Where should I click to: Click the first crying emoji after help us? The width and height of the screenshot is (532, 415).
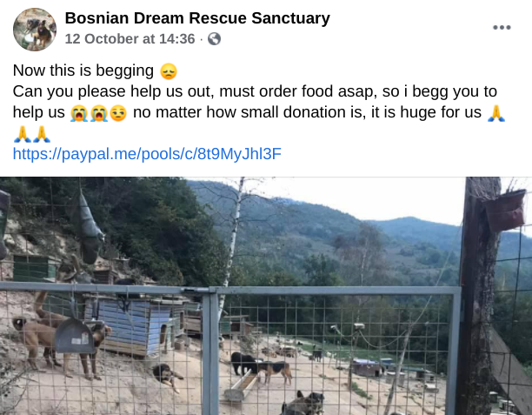click(x=79, y=113)
